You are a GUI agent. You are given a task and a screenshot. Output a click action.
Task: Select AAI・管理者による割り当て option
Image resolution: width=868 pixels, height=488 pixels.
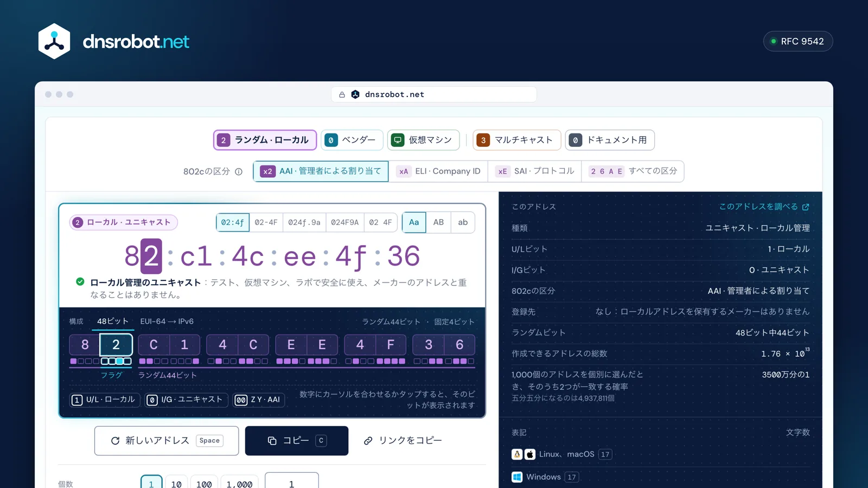pos(321,171)
